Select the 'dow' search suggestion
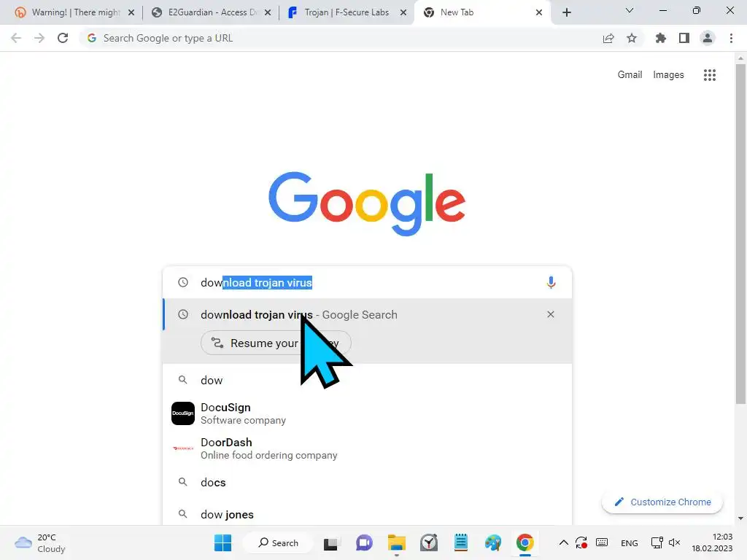Image resolution: width=747 pixels, height=560 pixels. (367, 380)
